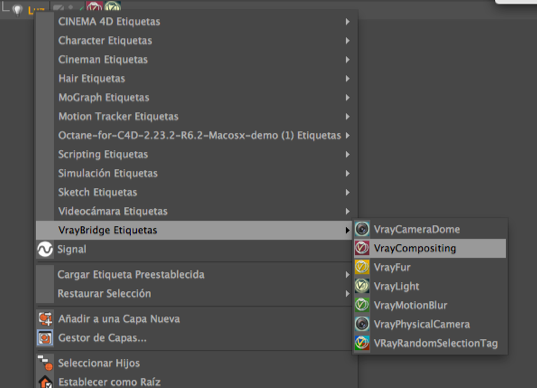This screenshot has height=388, width=537.
Task: Add a VrayPhysicalCamera tag
Action: tap(430, 324)
